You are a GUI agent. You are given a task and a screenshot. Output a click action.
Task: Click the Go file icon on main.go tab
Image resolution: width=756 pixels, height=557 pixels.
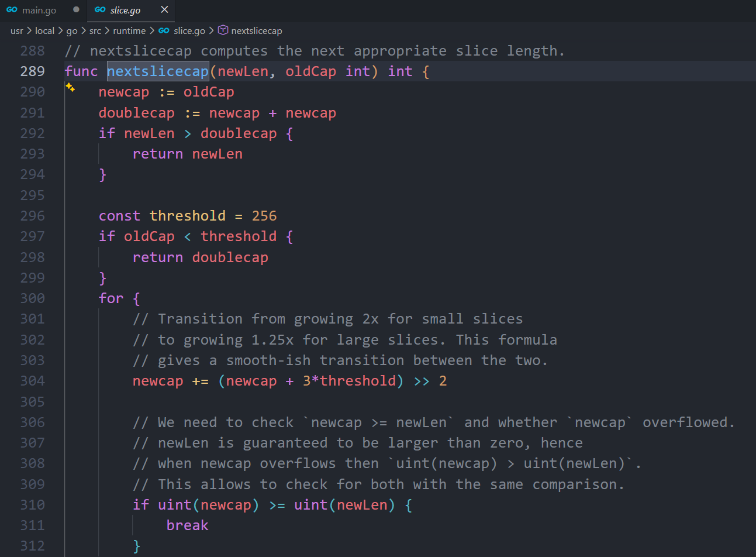12,10
